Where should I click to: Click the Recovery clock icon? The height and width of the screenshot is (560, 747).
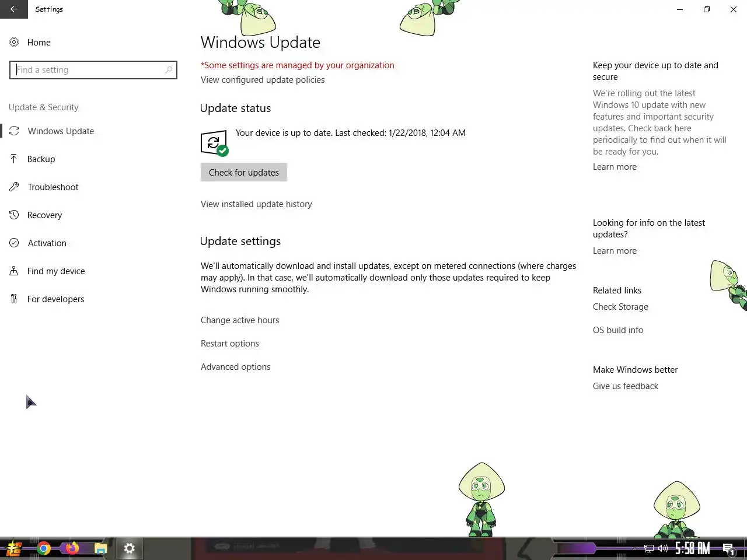coord(14,215)
